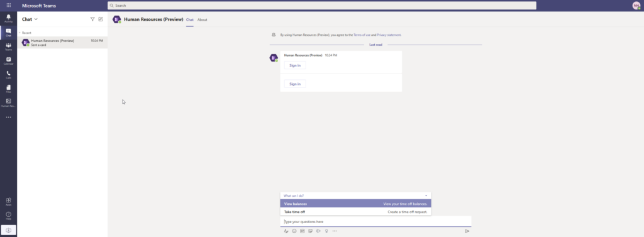Image resolution: width=644 pixels, height=237 pixels.
Task: Click the Send message arrow icon
Action: (x=467, y=231)
